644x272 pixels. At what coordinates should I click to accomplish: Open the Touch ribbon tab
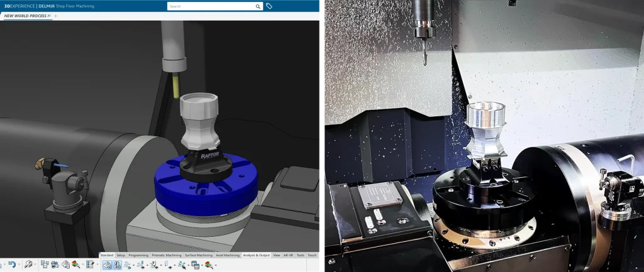point(312,255)
